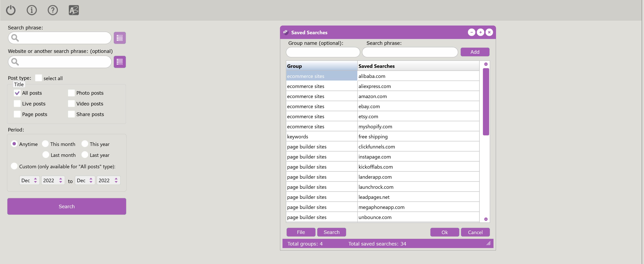Select the alibaba.com saved search
Viewport: 644px width, 264px height.
pos(418,76)
